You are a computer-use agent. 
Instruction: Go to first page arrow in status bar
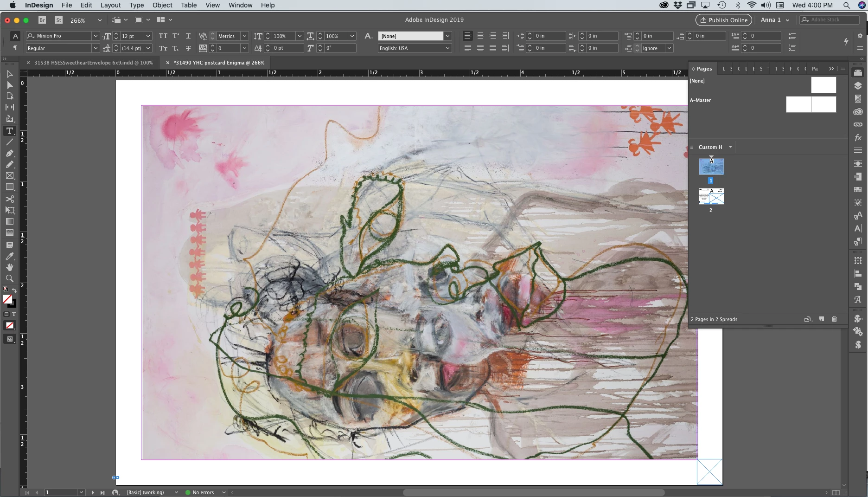27,492
